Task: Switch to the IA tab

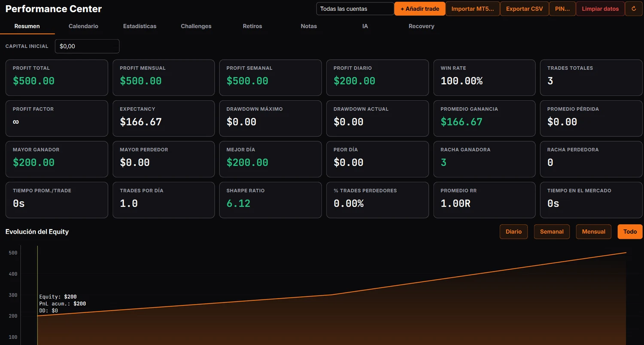Action: [x=365, y=26]
